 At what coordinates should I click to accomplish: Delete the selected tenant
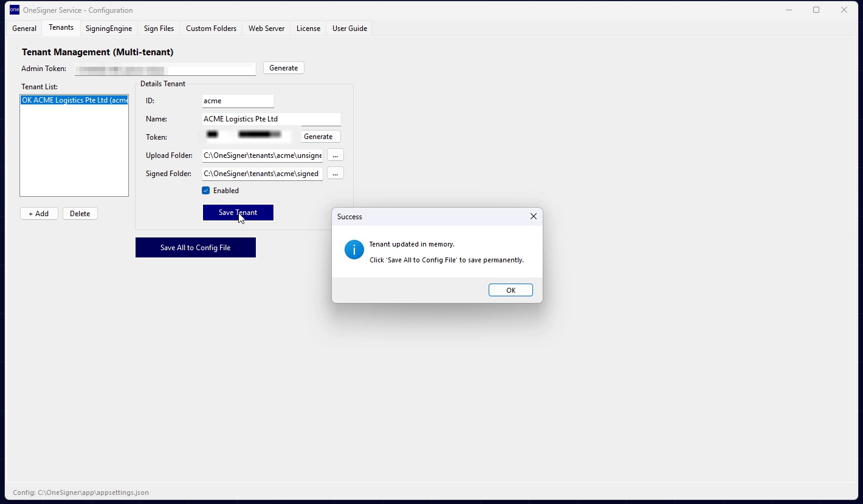80,214
